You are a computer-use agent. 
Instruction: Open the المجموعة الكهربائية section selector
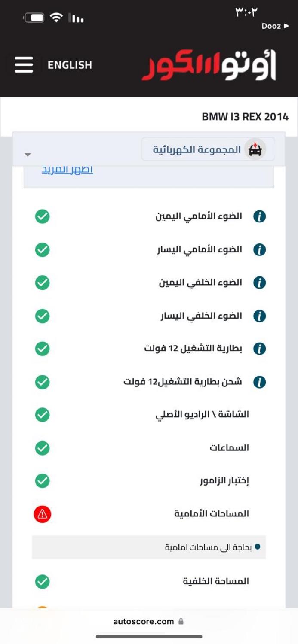pyautogui.click(x=208, y=149)
